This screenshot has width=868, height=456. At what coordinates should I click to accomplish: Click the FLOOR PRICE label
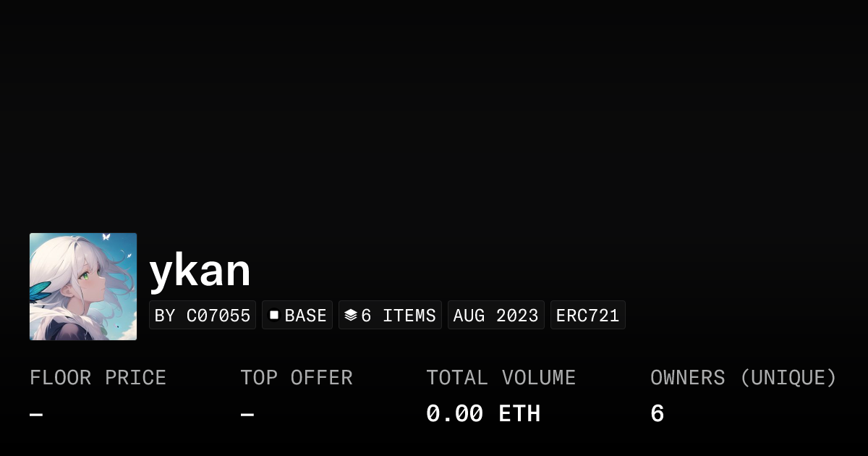(98, 378)
